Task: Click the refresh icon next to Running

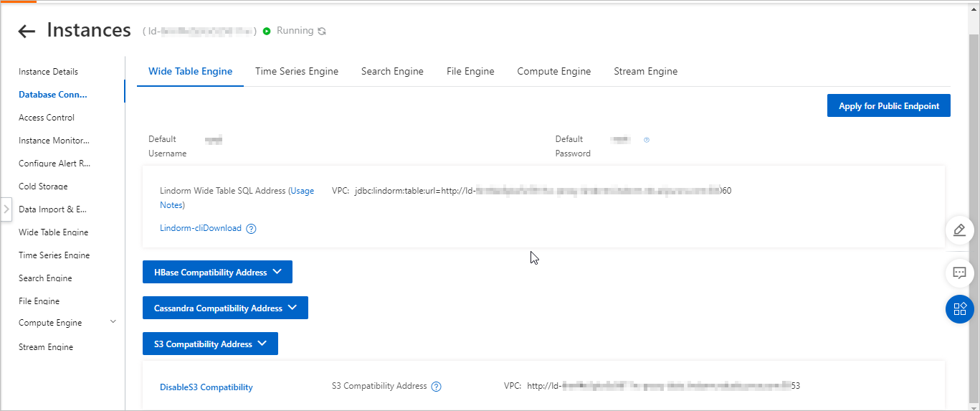Action: tap(322, 32)
